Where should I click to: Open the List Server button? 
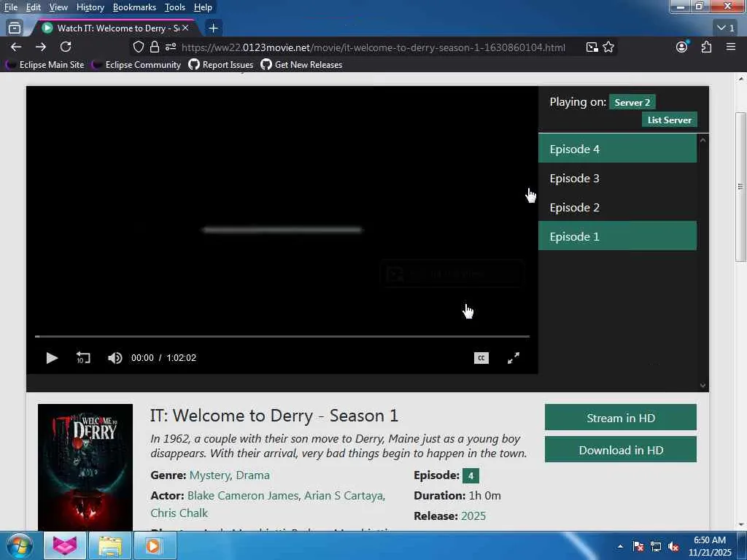point(670,120)
